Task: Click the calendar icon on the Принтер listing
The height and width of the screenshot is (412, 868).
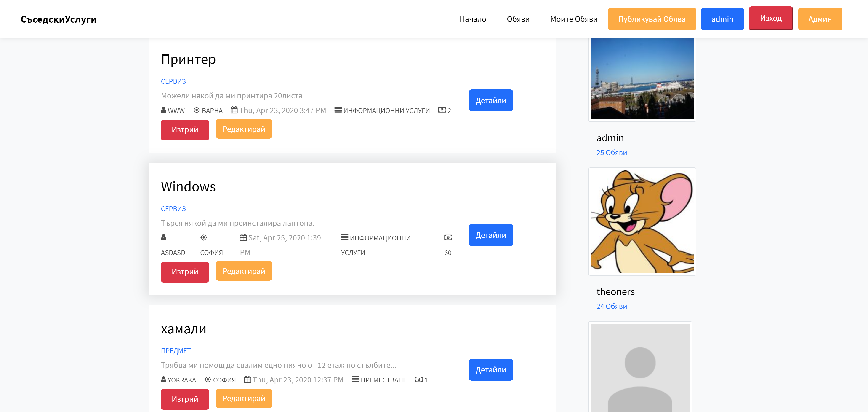Action: pyautogui.click(x=234, y=110)
